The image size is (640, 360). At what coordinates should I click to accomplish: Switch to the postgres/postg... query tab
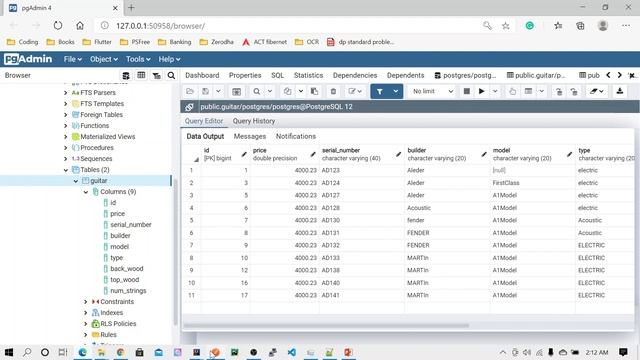[466, 76]
